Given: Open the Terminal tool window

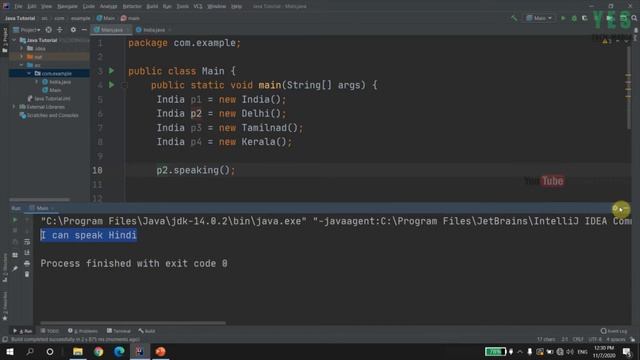Looking at the screenshot, I should [118, 331].
